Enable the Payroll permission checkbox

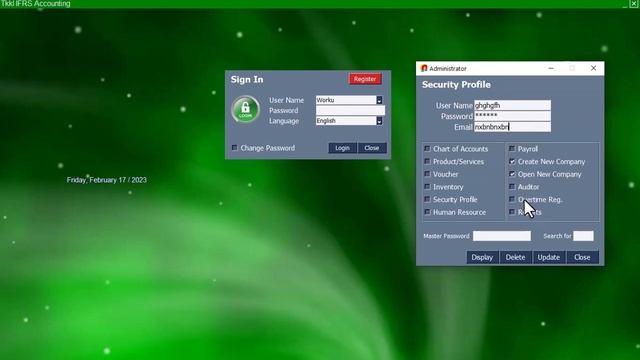(512, 149)
